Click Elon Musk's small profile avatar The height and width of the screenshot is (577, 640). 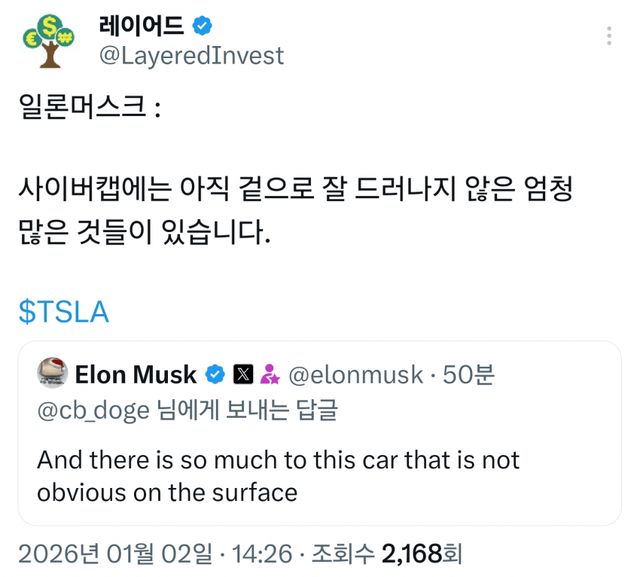(52, 374)
